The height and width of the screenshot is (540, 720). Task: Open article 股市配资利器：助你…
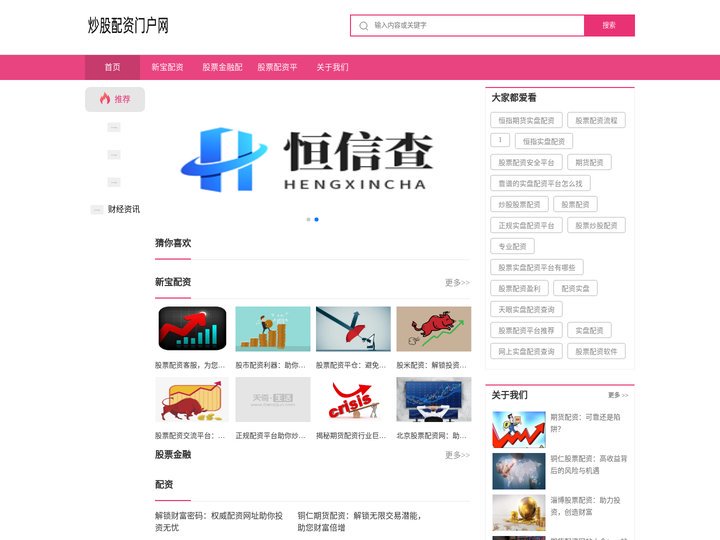[271, 366]
